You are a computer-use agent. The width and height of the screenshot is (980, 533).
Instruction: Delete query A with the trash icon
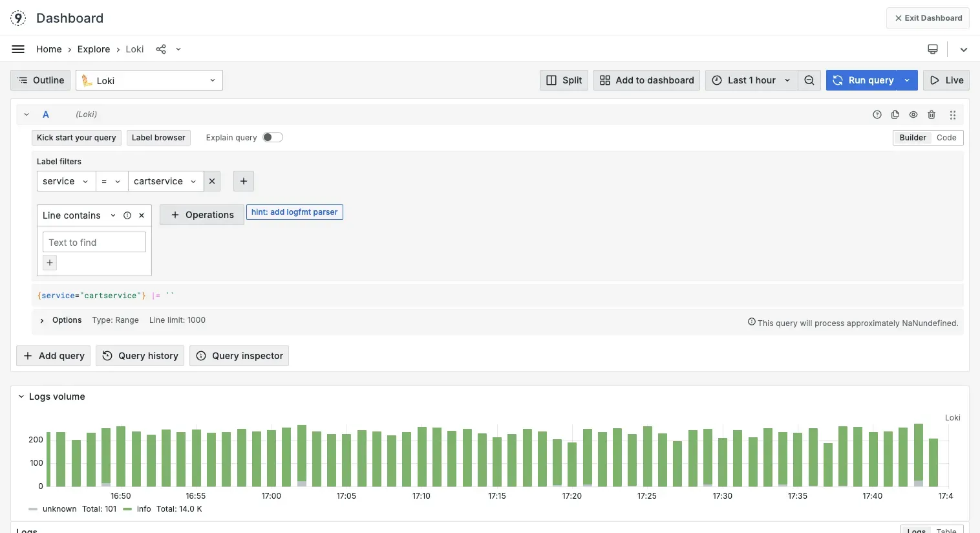(x=932, y=114)
